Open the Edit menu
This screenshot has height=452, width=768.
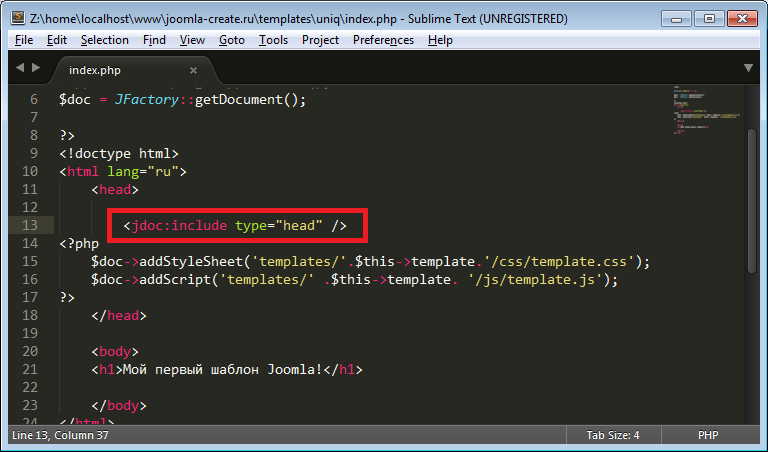pyautogui.click(x=56, y=40)
